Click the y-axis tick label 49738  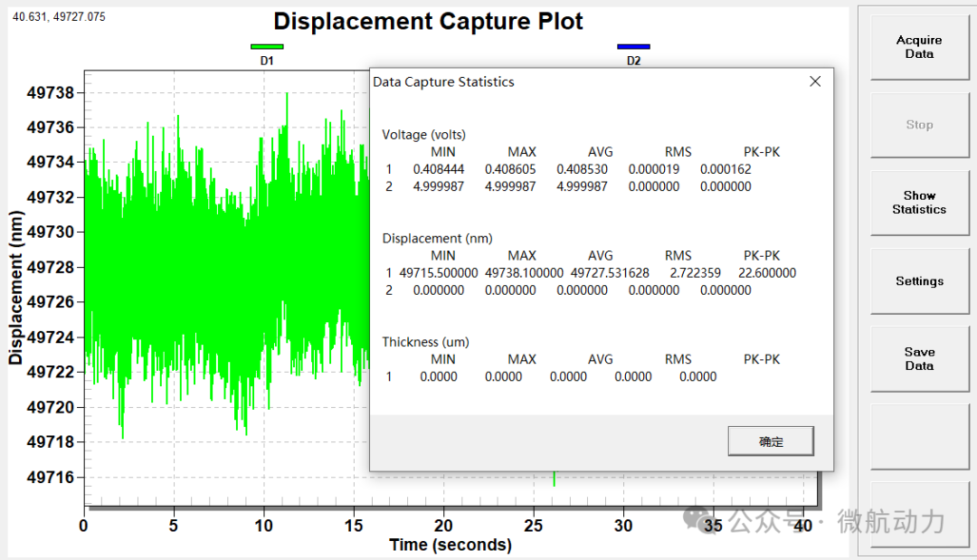51,93
